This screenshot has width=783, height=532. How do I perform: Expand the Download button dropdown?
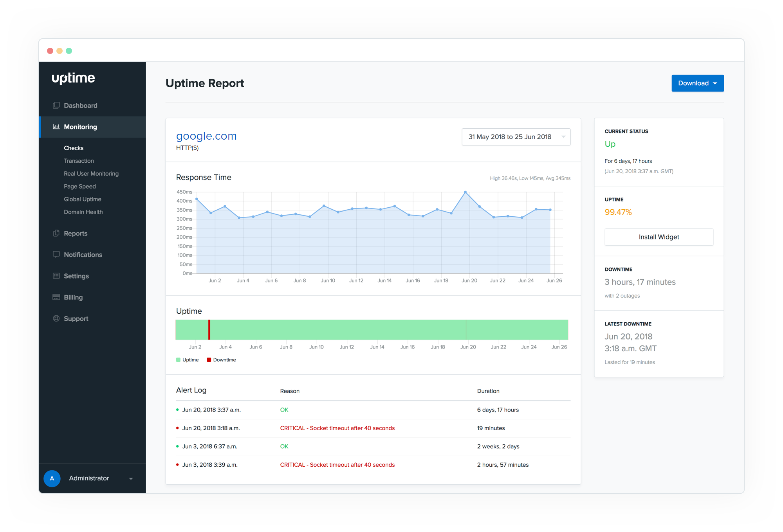[717, 83]
